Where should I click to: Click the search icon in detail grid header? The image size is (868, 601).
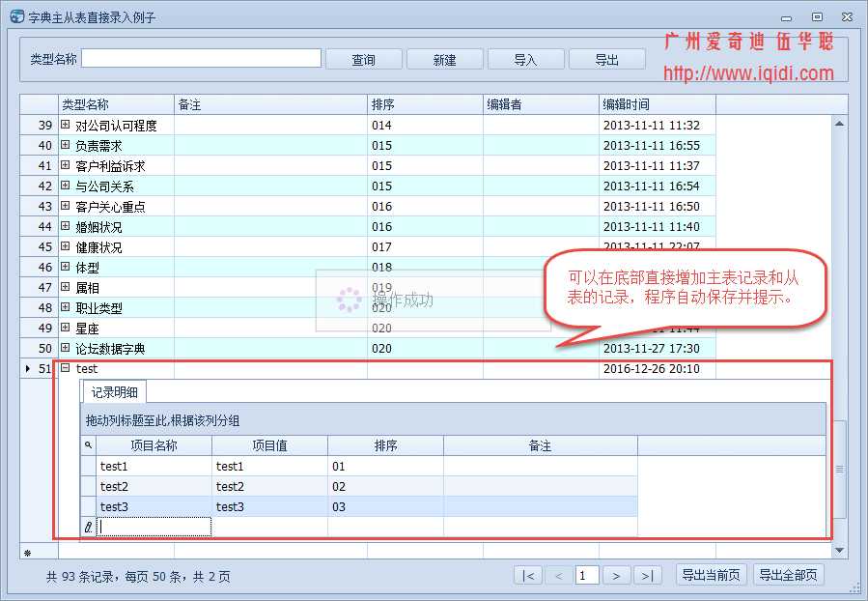(89, 445)
